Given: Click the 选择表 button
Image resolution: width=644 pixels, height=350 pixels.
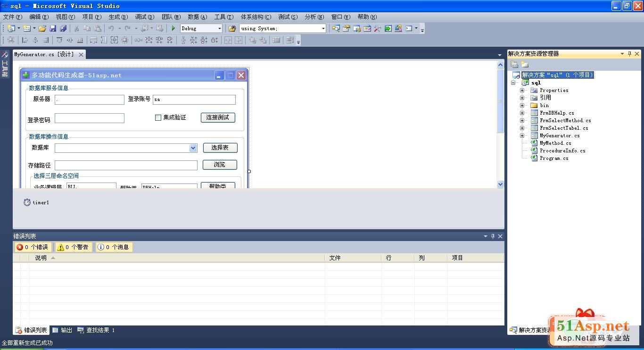Looking at the screenshot, I should (x=220, y=148).
